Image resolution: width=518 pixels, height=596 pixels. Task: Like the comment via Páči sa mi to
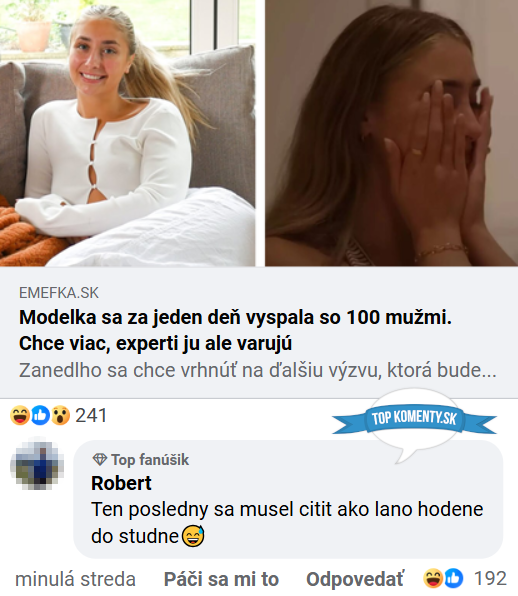(221, 580)
